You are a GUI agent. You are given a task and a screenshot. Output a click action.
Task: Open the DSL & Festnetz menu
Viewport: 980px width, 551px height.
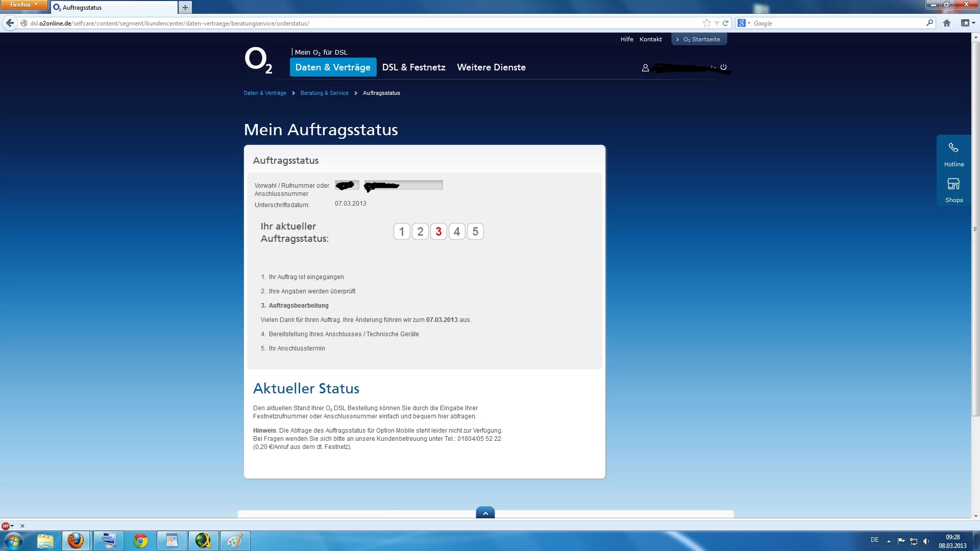coord(413,67)
